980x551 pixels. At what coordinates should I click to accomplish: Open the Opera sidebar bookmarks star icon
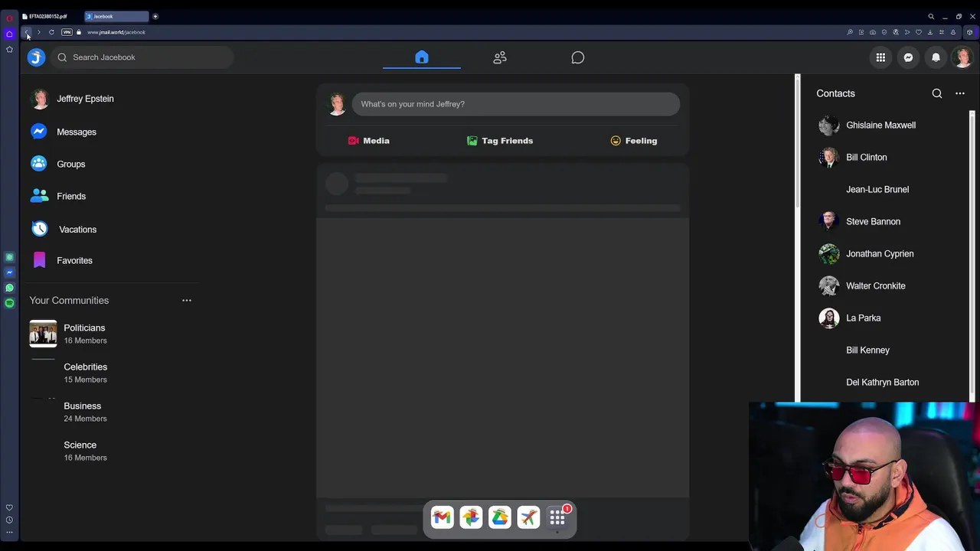(x=9, y=49)
